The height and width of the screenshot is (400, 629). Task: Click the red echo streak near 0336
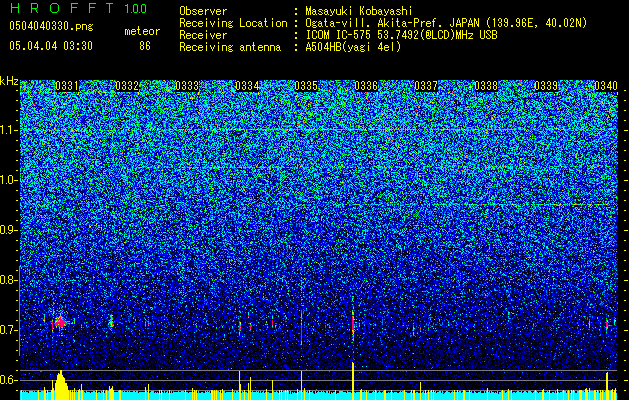tap(353, 323)
